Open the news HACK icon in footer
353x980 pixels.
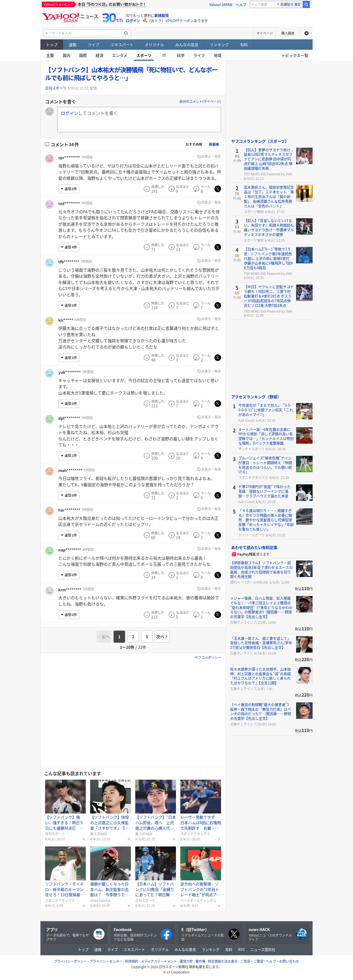pos(301,934)
